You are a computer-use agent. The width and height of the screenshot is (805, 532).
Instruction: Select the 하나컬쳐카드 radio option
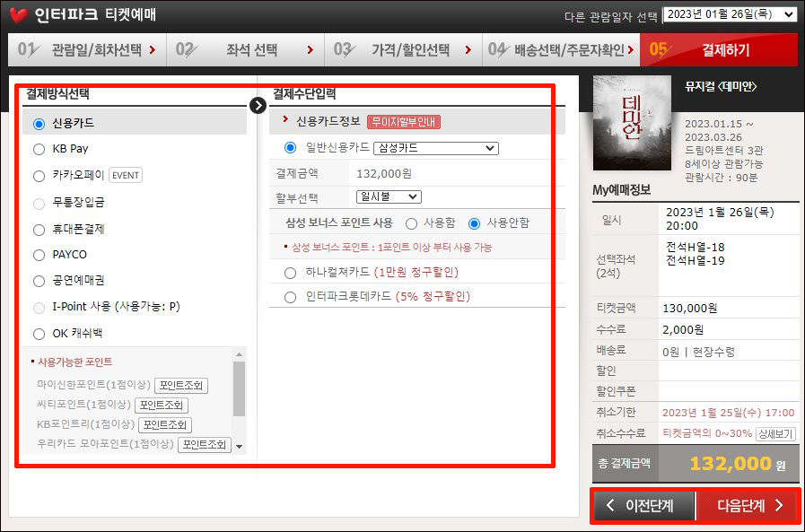point(291,273)
